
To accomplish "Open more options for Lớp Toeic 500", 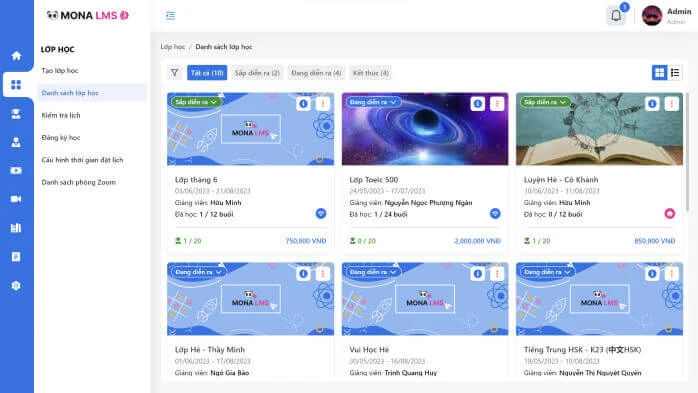I will [497, 104].
